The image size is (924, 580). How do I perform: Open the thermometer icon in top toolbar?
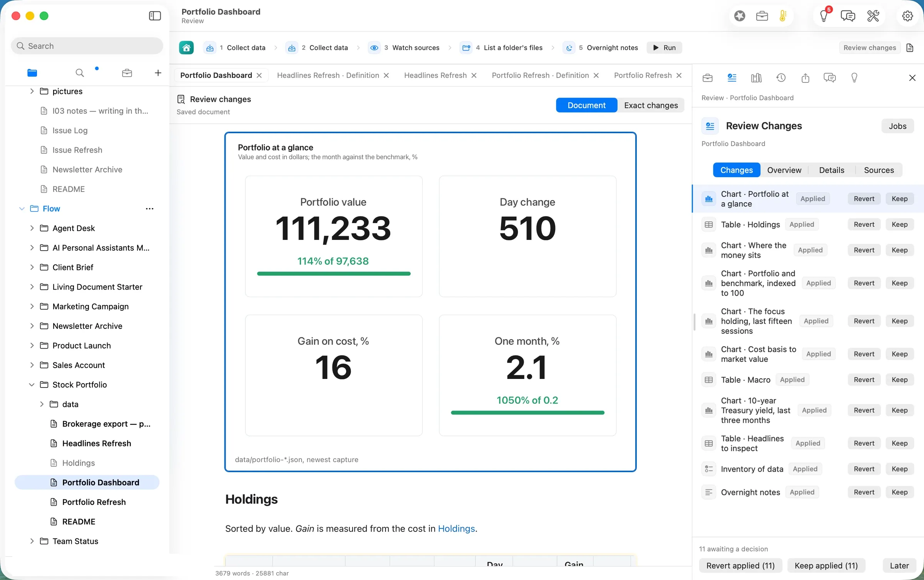[x=783, y=16]
